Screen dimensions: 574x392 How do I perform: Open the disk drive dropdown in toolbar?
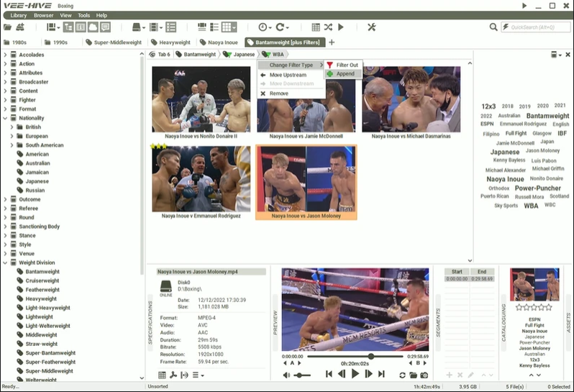(138, 27)
